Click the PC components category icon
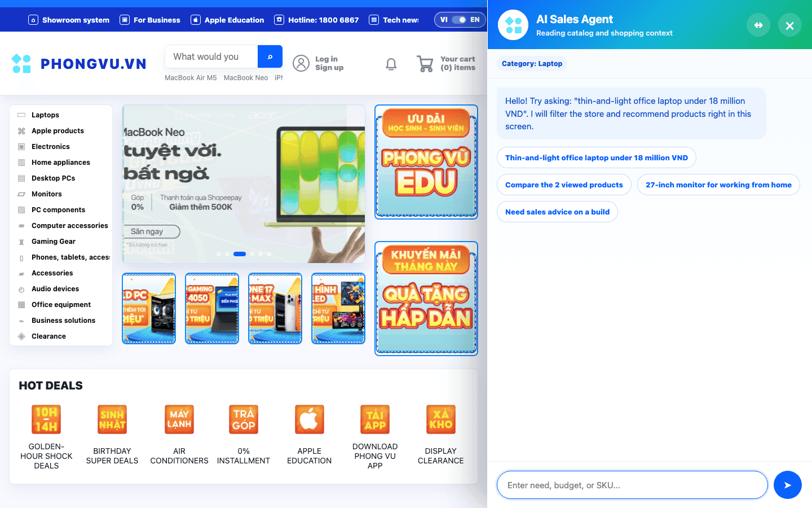 click(x=21, y=210)
